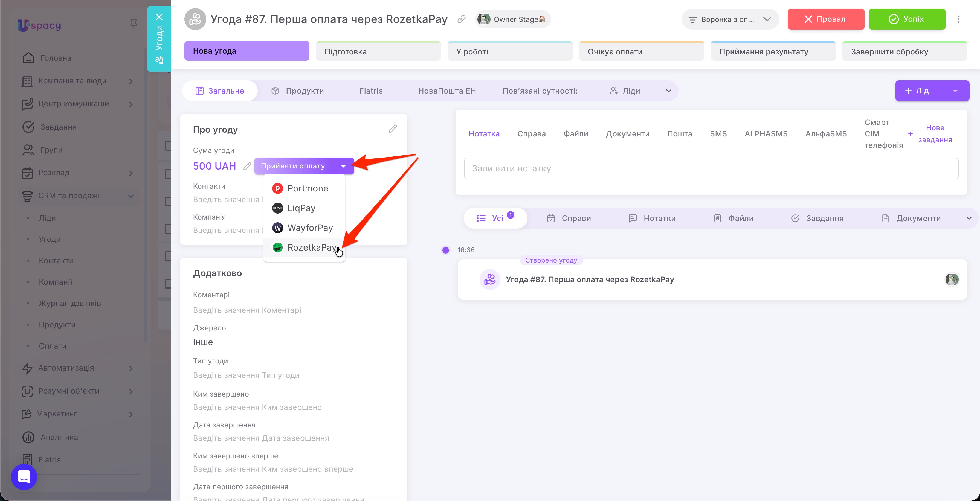Switch to Flatris tab
This screenshot has height=501, width=980.
371,91
